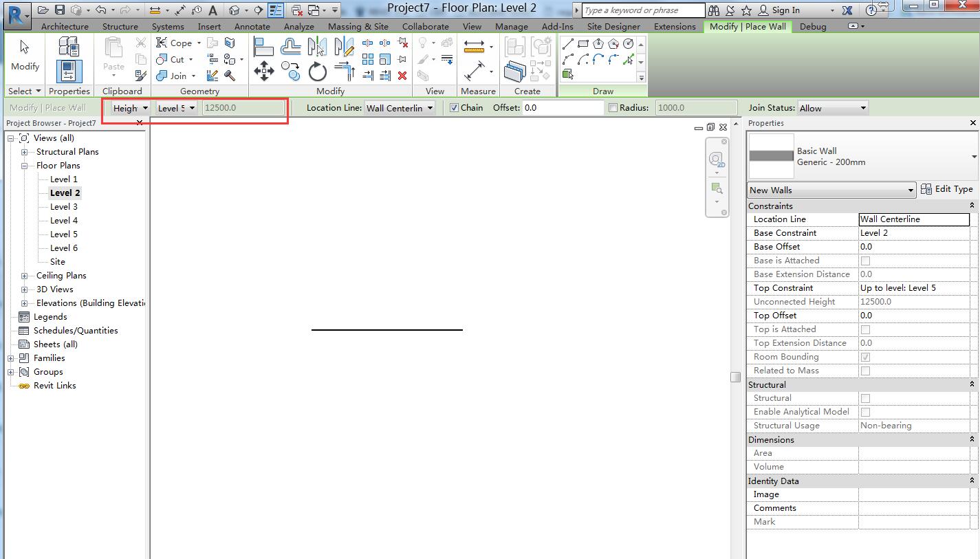The height and width of the screenshot is (559, 980).
Task: Select the Rectangle draw tool
Action: (583, 43)
